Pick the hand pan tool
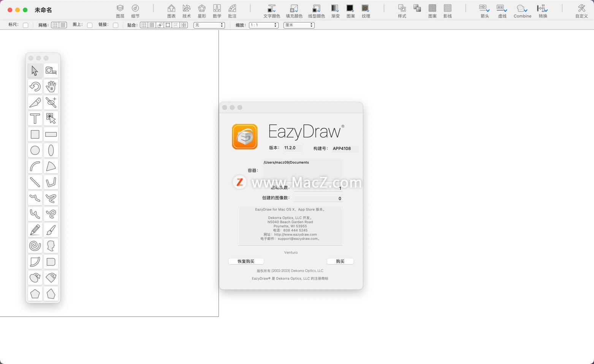 click(x=51, y=87)
